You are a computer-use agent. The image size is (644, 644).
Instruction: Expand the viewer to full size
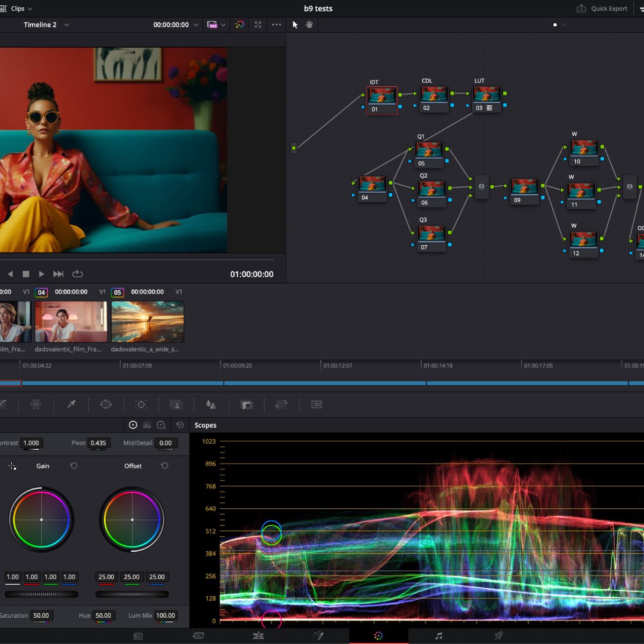tap(258, 25)
